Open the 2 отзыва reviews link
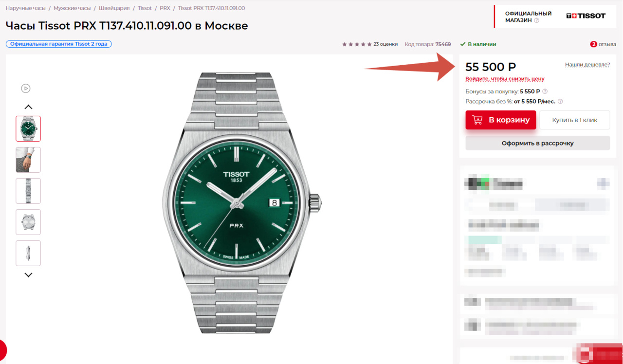623x364 pixels. 603,44
